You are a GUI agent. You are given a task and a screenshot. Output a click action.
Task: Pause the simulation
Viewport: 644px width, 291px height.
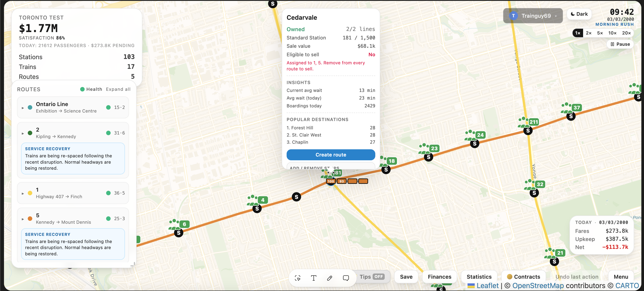(x=620, y=44)
